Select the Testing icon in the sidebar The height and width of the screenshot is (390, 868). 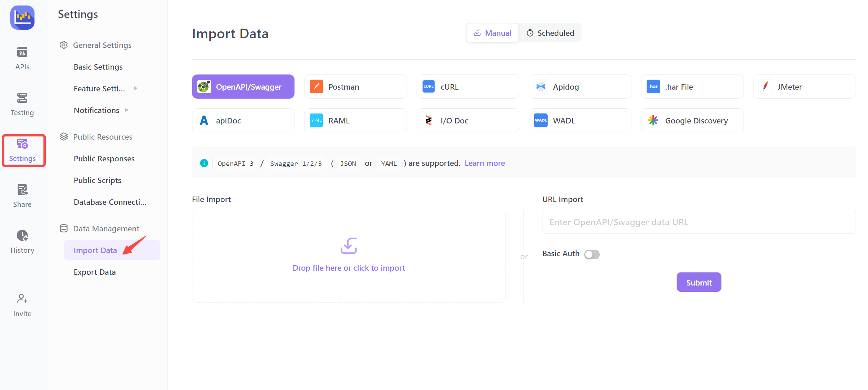click(x=22, y=103)
